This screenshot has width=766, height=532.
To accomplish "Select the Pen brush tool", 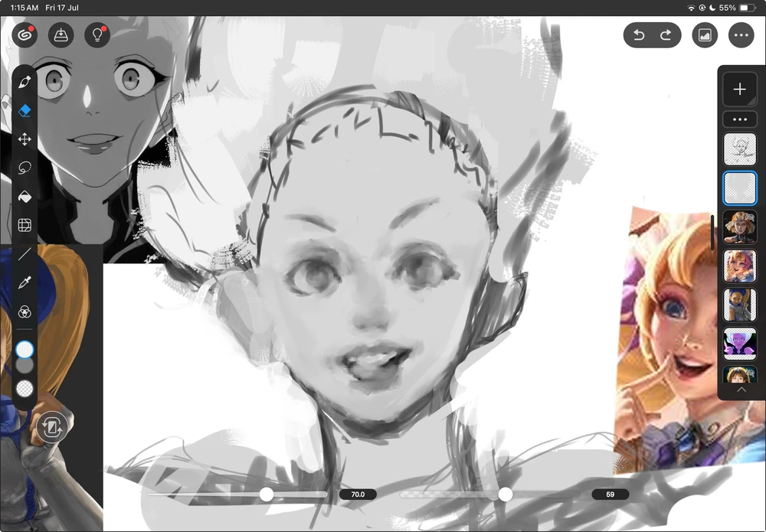I will coord(25,82).
